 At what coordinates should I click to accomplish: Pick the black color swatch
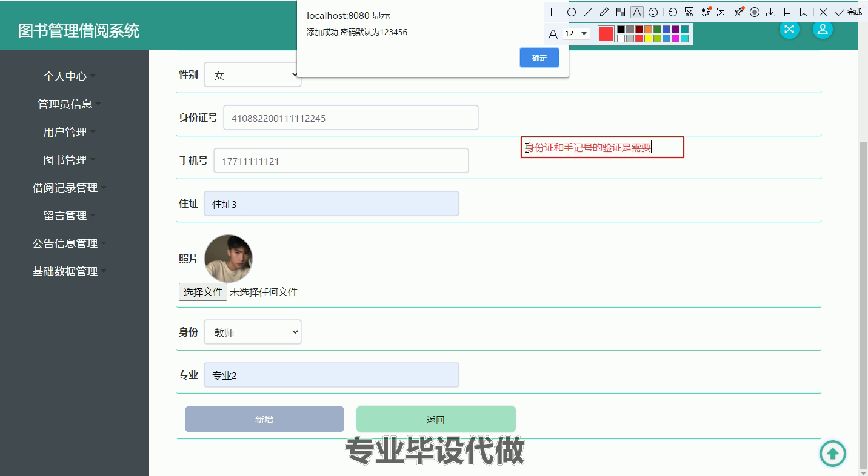[x=621, y=29]
